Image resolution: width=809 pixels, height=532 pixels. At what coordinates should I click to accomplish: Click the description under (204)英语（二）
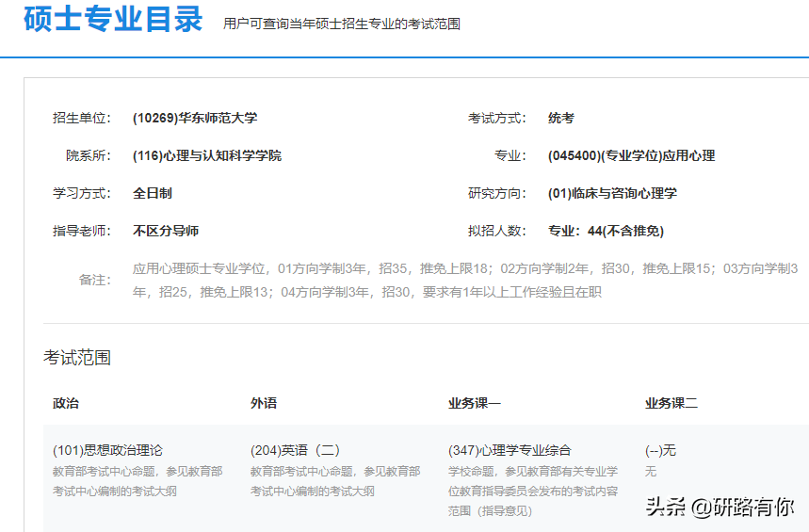click(x=335, y=481)
